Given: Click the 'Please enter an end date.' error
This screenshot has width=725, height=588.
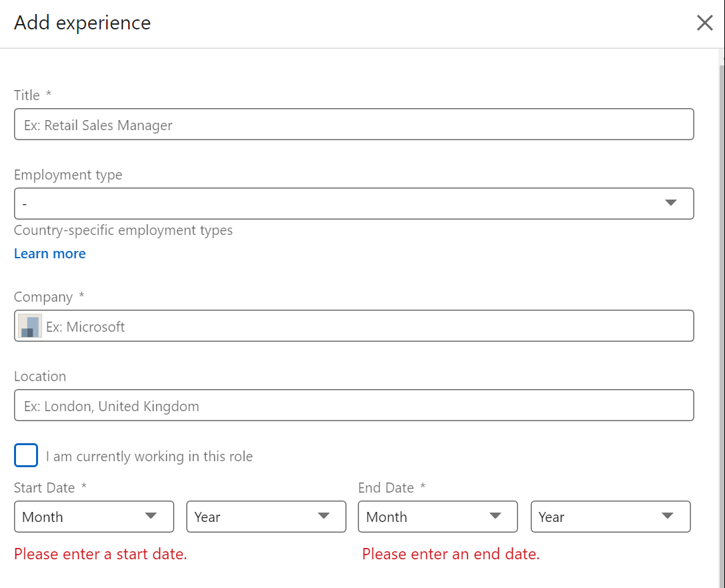Looking at the screenshot, I should (451, 554).
